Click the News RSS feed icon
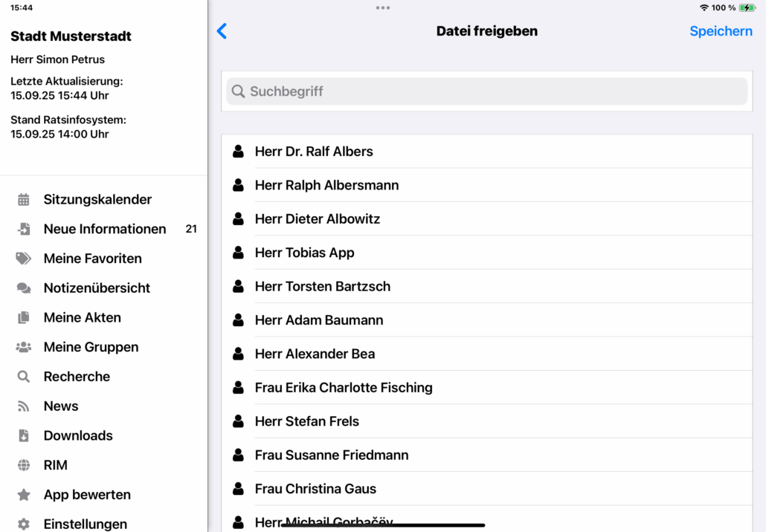The width and height of the screenshot is (766, 532). [24, 406]
